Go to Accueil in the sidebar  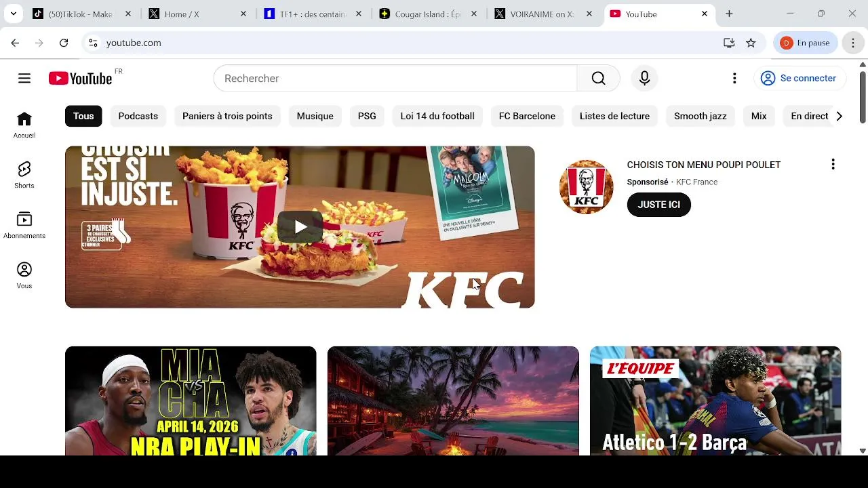(24, 125)
